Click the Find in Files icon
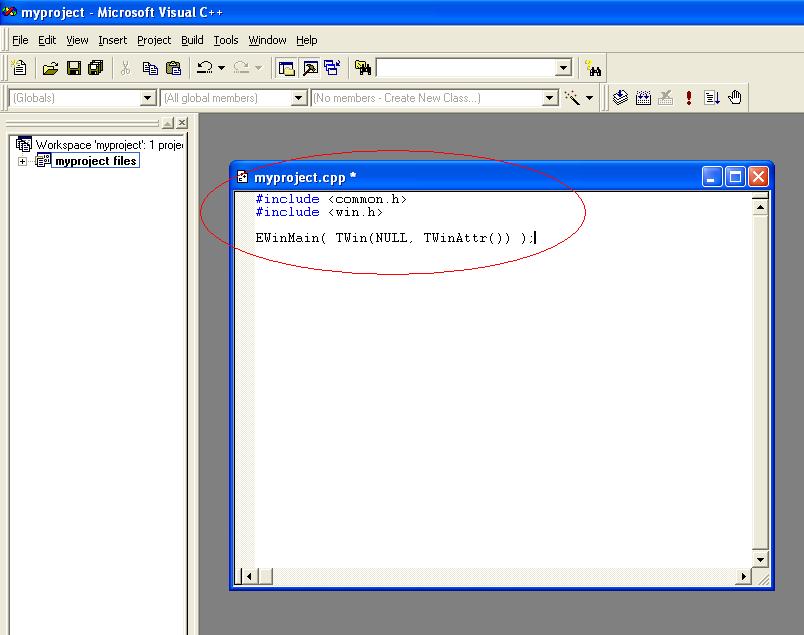The width and height of the screenshot is (804, 635). coord(363,68)
